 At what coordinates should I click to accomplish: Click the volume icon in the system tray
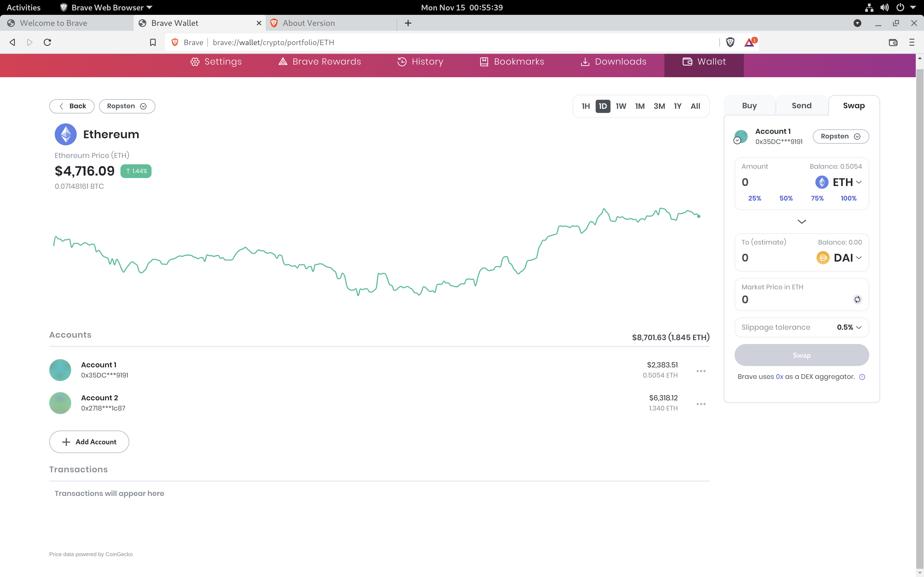coord(884,7)
